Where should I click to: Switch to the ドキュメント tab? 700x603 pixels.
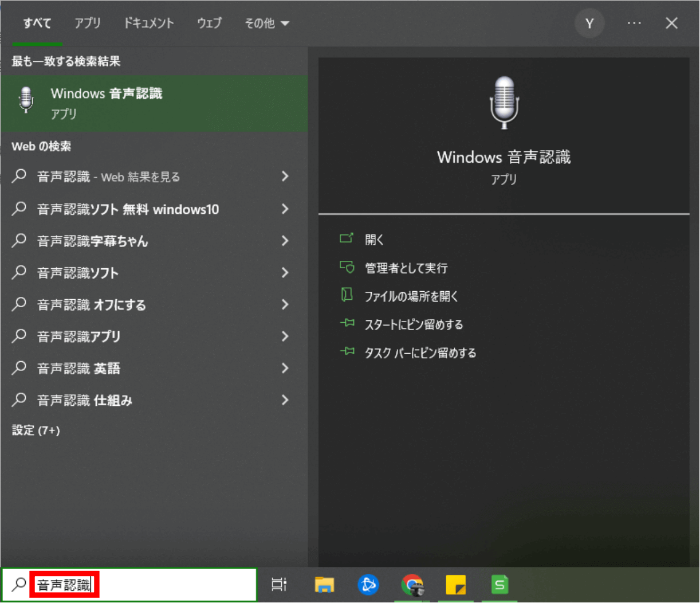149,24
